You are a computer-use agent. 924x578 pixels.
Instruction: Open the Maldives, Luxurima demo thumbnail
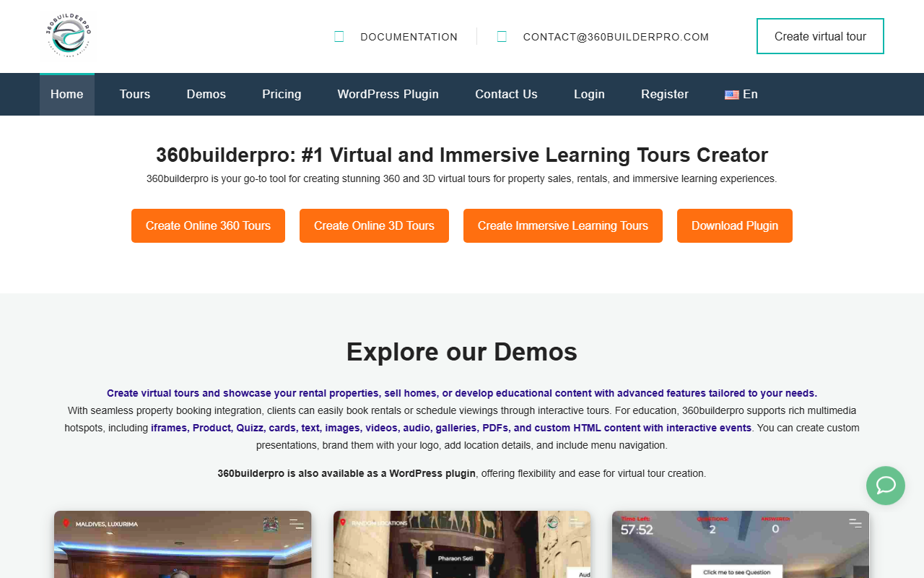(x=183, y=545)
